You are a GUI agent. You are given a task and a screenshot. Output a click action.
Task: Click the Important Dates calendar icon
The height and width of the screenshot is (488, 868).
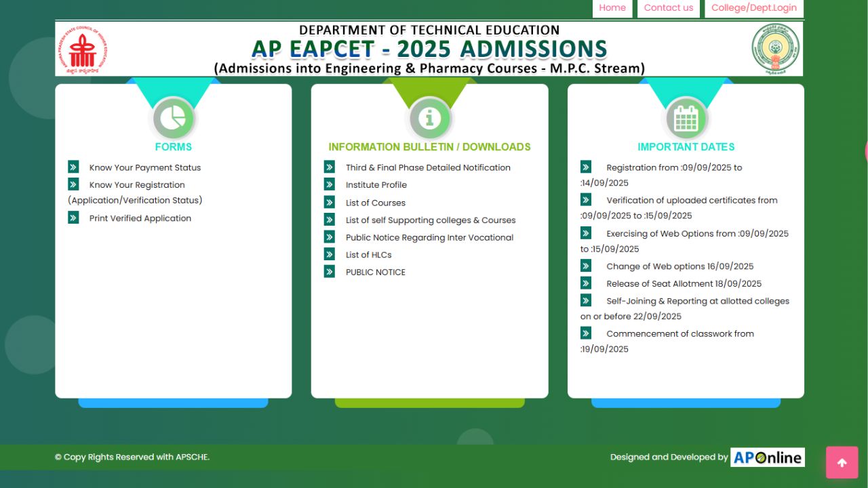686,118
